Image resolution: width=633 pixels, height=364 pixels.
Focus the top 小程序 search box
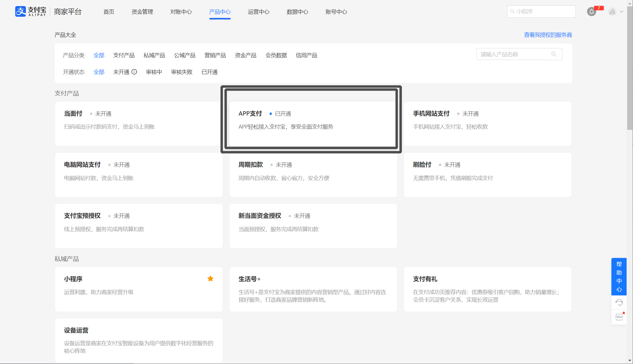coord(541,12)
